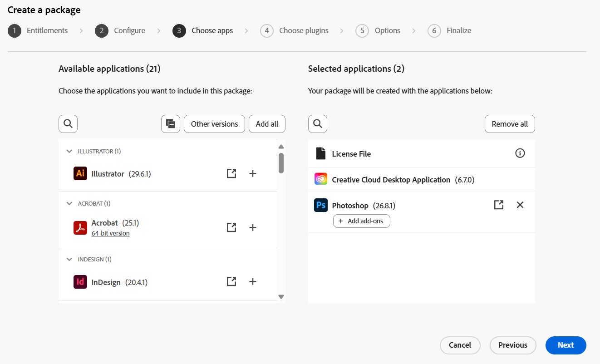Image resolution: width=600 pixels, height=364 pixels.
Task: Go to step 5 Options
Action: pyautogui.click(x=378, y=31)
